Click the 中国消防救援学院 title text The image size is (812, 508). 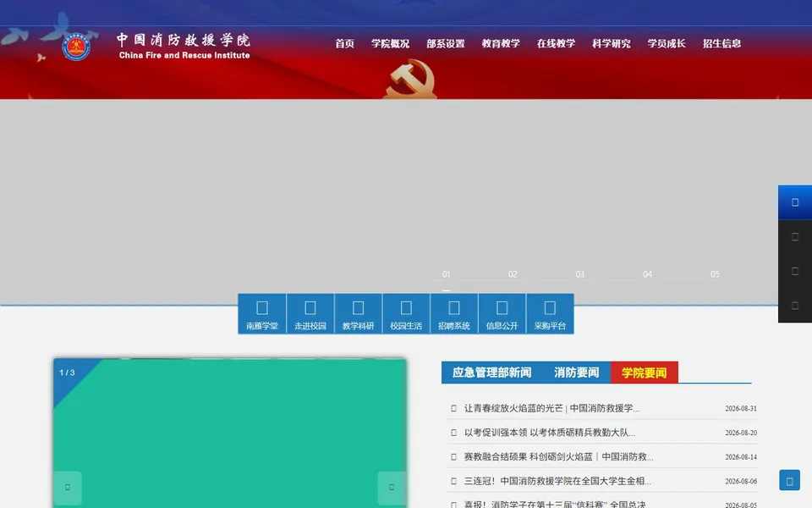coord(184,40)
